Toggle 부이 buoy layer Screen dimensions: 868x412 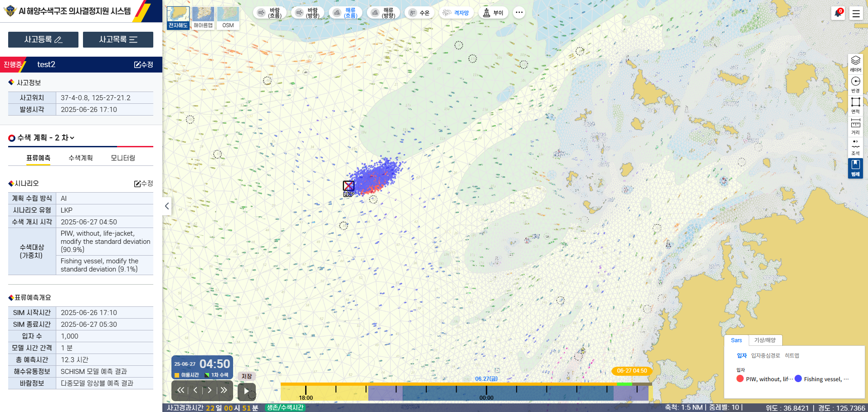493,13
